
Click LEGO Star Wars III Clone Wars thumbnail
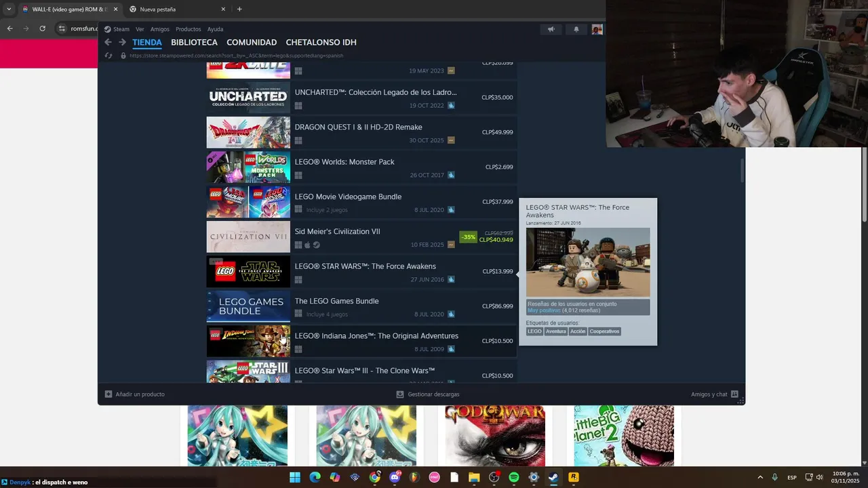(248, 372)
